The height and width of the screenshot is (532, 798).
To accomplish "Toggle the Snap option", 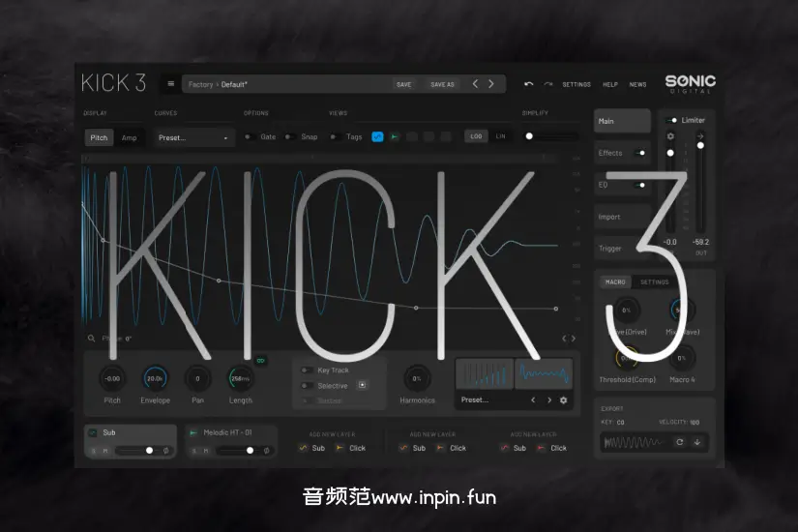I will coord(289,136).
